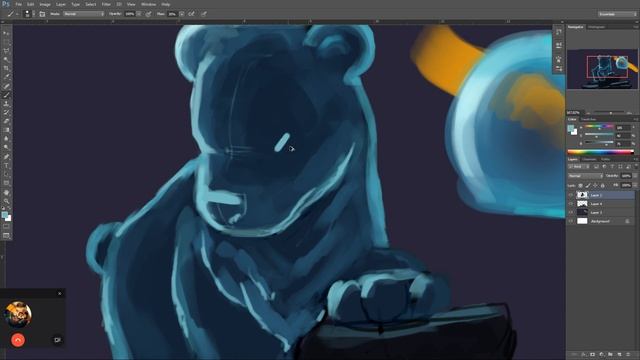Open the Window menu
The image size is (640, 360).
(x=148, y=4)
